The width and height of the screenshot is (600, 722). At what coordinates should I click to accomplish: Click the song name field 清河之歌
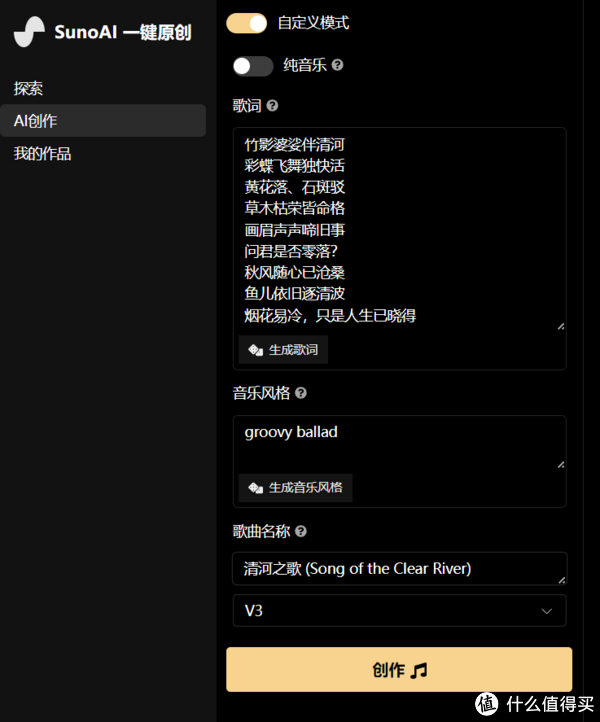(398, 568)
